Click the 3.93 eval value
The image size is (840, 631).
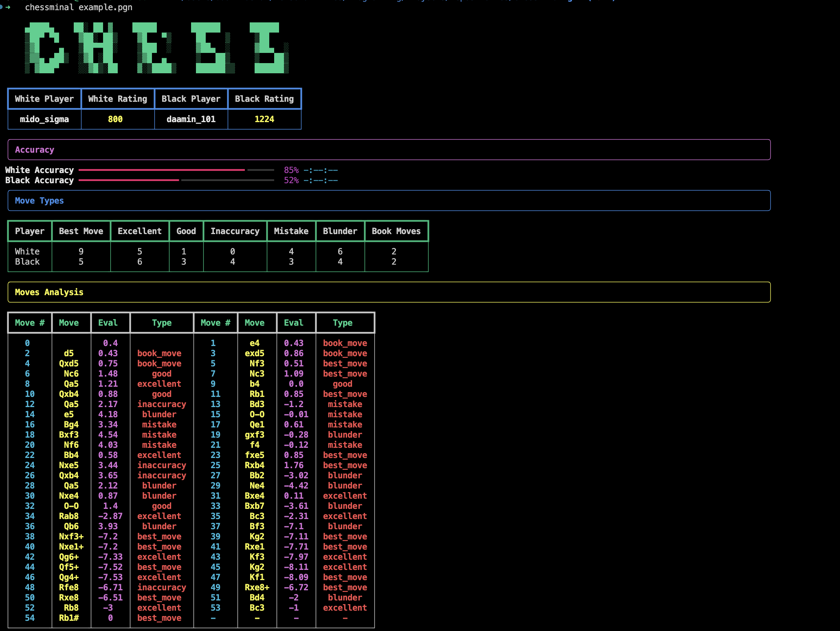tap(108, 526)
